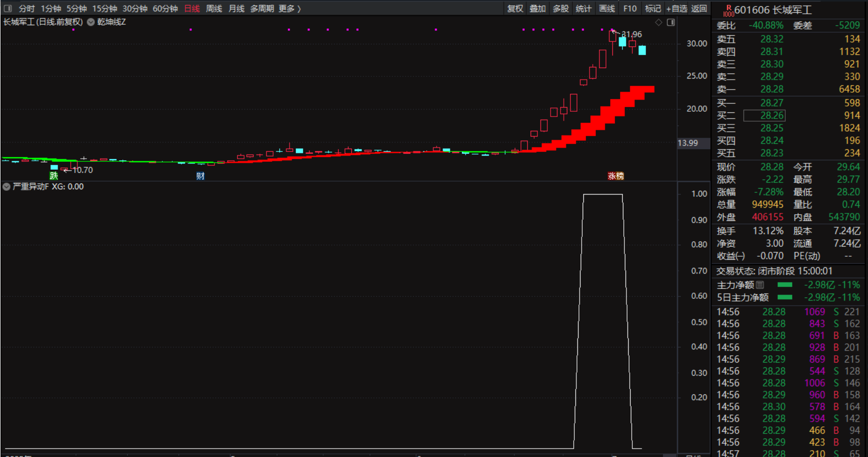Click the diamond marker icon above chart
868x457 pixels.
659,22
